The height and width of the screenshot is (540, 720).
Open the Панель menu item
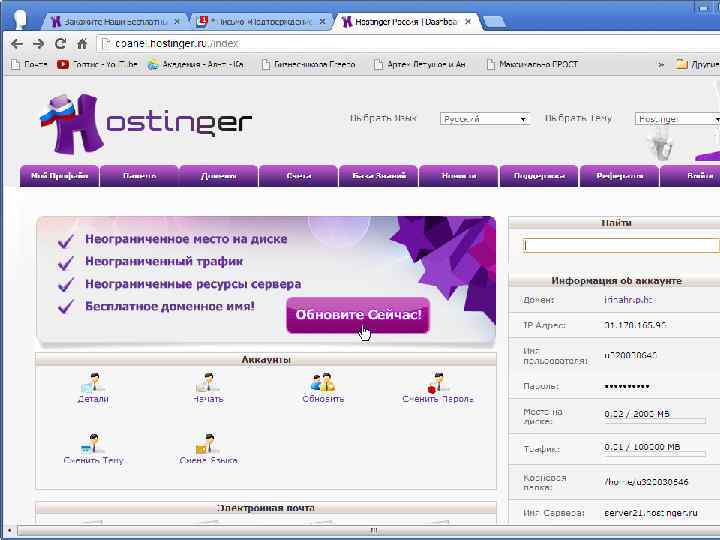[139, 176]
